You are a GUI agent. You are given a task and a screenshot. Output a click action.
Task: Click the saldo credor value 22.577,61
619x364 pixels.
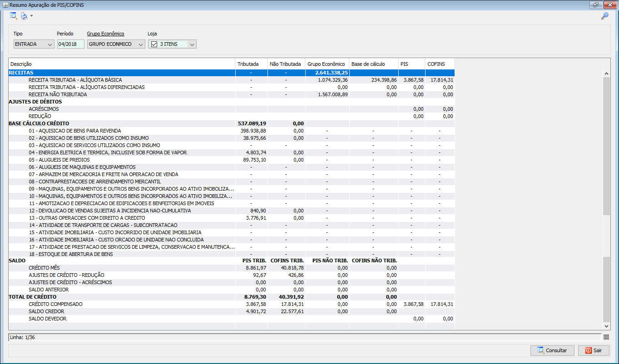point(293,311)
